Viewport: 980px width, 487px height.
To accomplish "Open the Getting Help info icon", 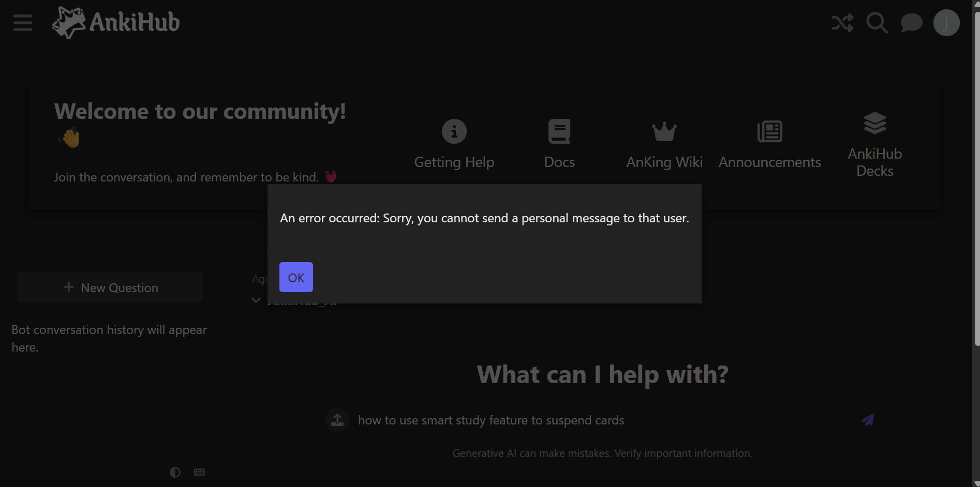I will (x=454, y=131).
